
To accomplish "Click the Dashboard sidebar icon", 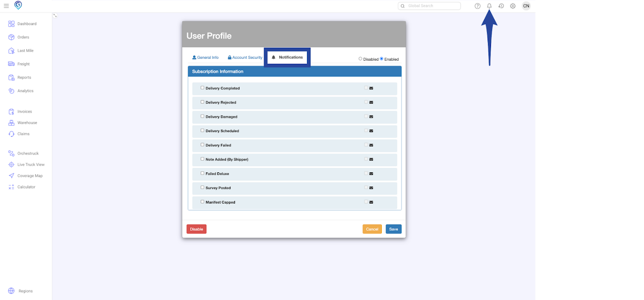I will click(x=12, y=24).
